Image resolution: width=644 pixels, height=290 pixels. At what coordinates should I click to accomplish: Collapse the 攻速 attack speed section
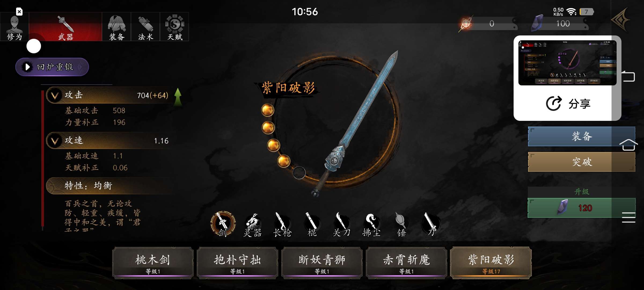tap(55, 141)
